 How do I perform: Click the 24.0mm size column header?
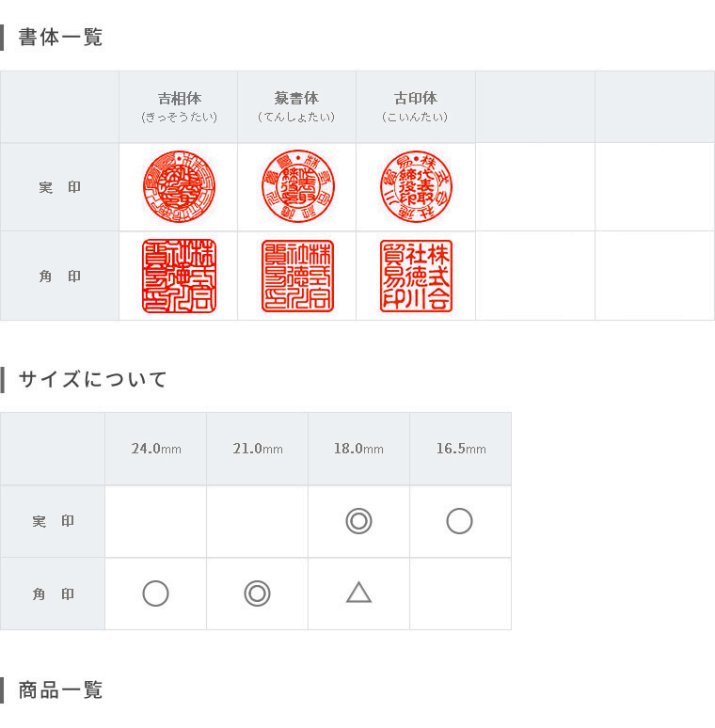pyautogui.click(x=156, y=449)
